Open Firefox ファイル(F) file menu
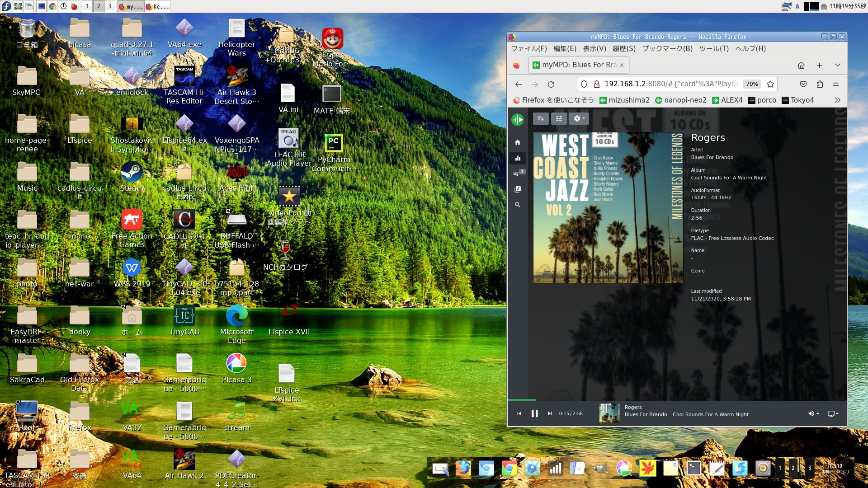Image resolution: width=868 pixels, height=488 pixels. click(528, 48)
